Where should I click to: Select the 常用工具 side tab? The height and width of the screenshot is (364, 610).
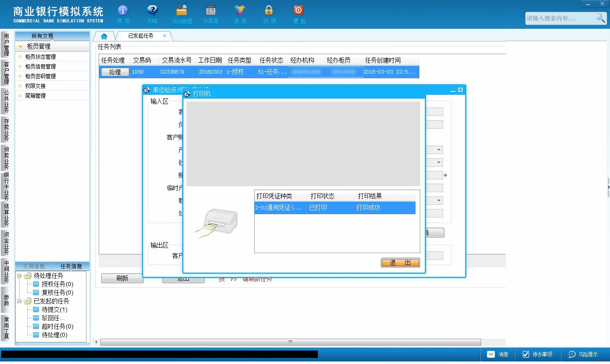click(6, 328)
